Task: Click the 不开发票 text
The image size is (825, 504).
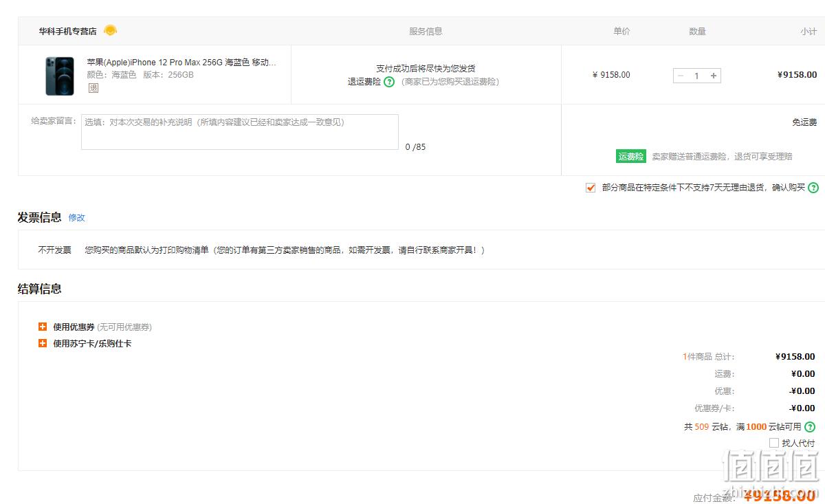Action: point(54,250)
